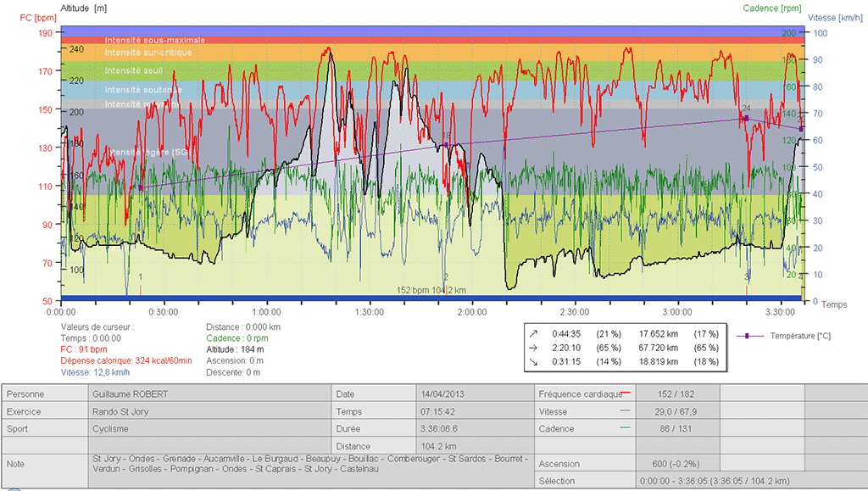
Task: Click the 'Altitude : 184 m' cursor value
Action: click(x=236, y=349)
